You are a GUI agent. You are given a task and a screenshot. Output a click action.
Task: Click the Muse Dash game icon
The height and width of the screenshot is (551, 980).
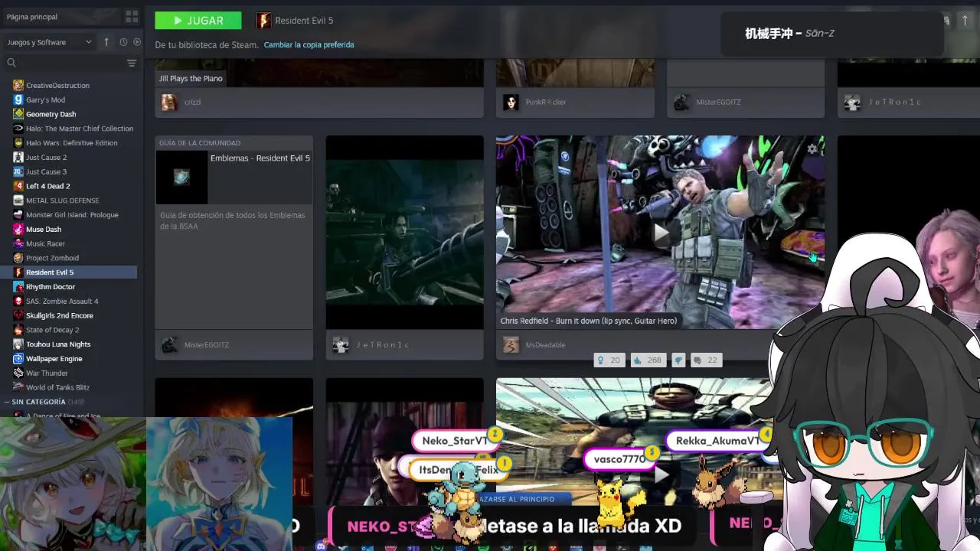[x=18, y=230]
